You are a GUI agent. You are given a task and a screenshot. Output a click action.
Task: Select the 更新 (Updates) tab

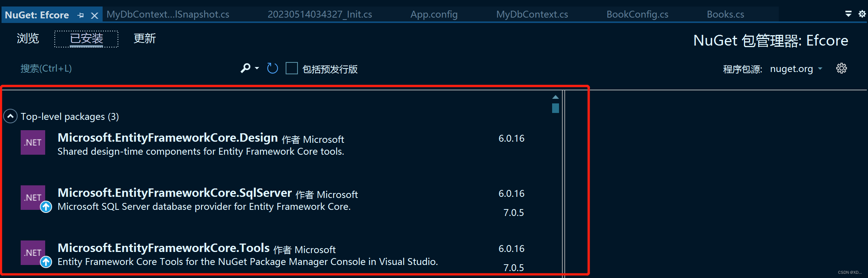[145, 39]
